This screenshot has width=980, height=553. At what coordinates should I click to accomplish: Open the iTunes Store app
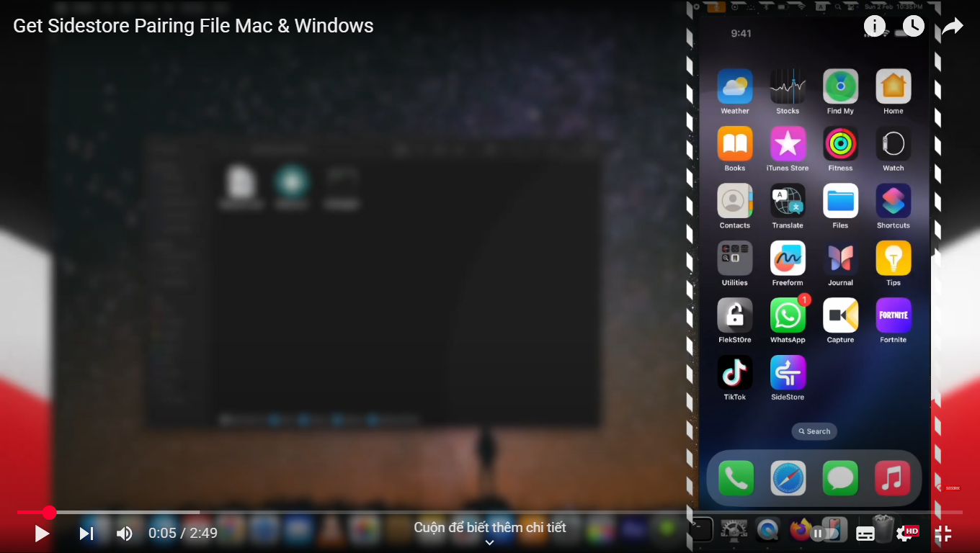(x=788, y=143)
